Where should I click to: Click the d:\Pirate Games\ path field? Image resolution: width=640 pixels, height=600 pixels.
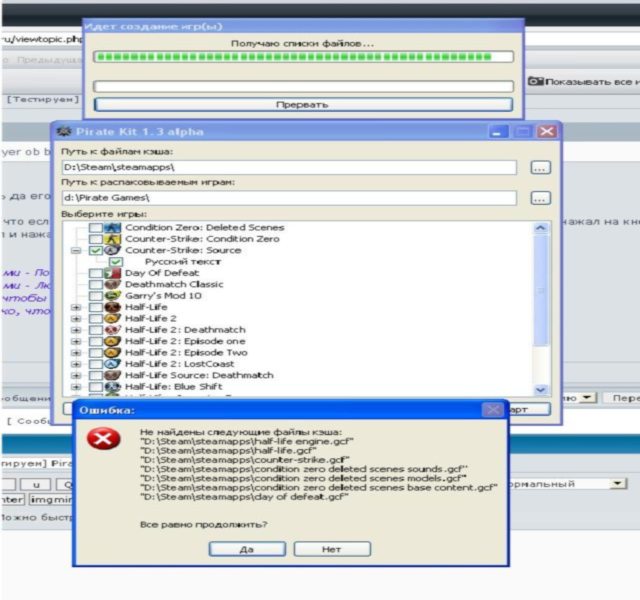coord(289,198)
